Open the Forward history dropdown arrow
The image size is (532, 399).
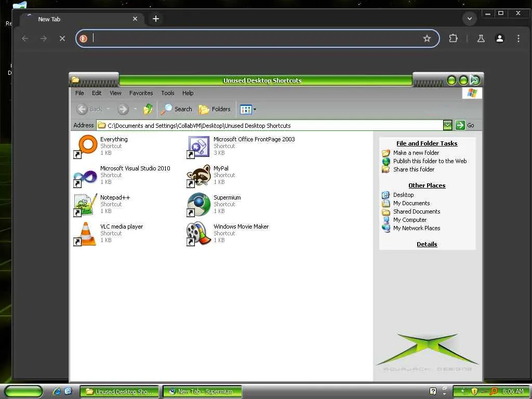click(x=135, y=109)
